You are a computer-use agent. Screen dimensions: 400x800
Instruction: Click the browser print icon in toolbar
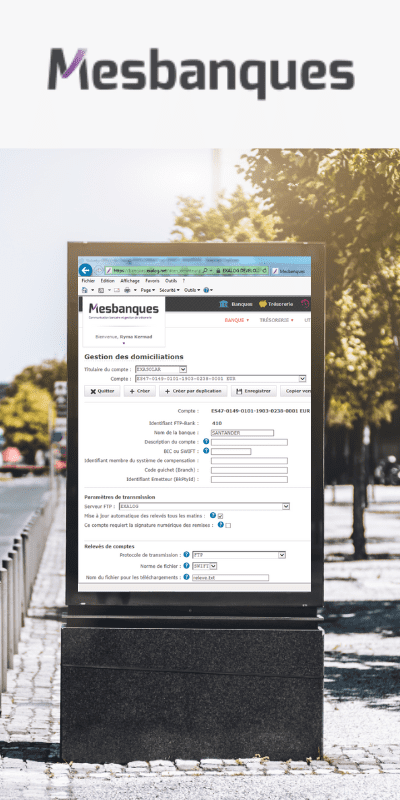pyautogui.click(x=127, y=290)
